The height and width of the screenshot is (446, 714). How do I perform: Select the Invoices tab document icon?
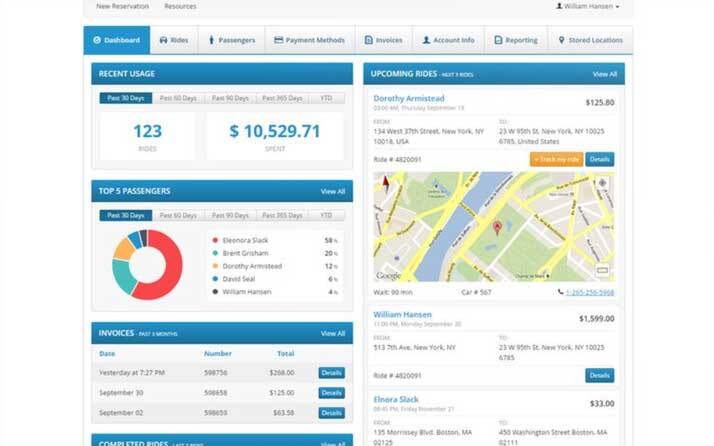[x=369, y=41]
